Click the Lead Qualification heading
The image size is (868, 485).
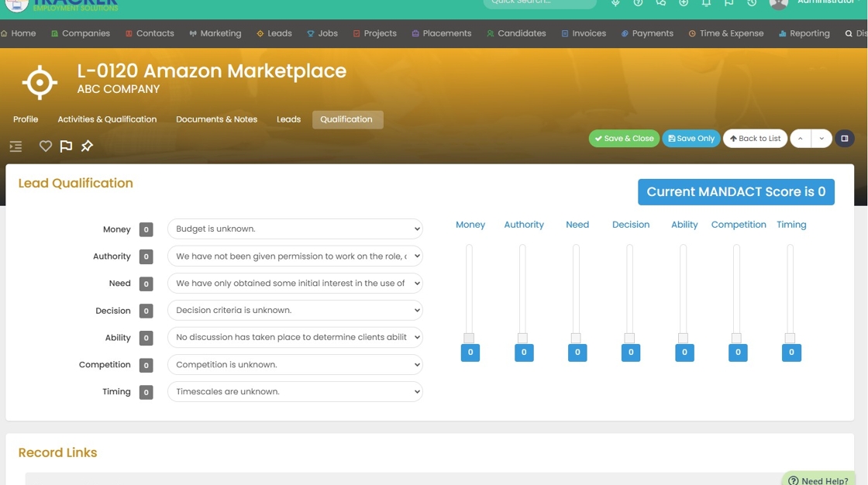click(x=76, y=184)
